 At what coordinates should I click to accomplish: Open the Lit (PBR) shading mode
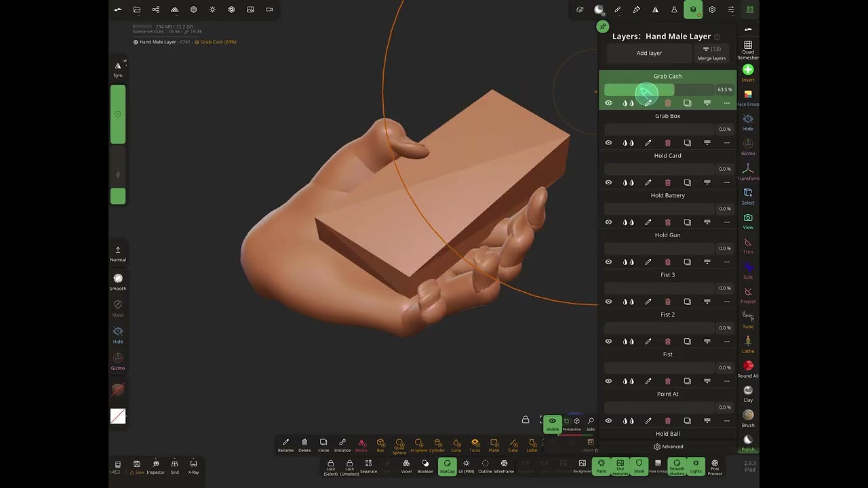466,466
